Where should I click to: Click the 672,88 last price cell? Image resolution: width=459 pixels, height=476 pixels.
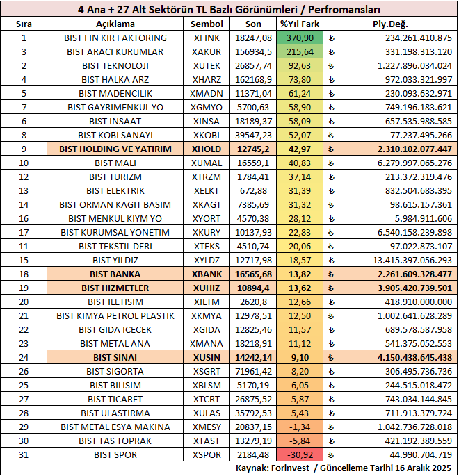[253, 190]
